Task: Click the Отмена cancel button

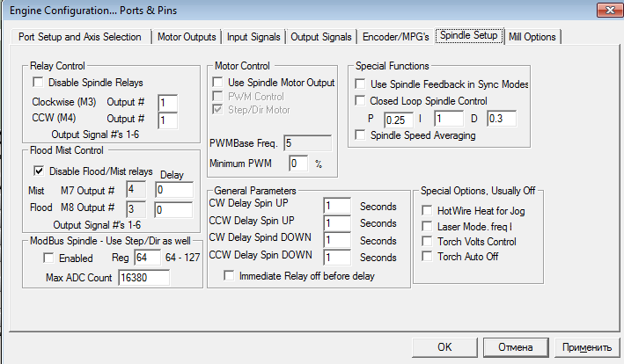Action: 515,346
